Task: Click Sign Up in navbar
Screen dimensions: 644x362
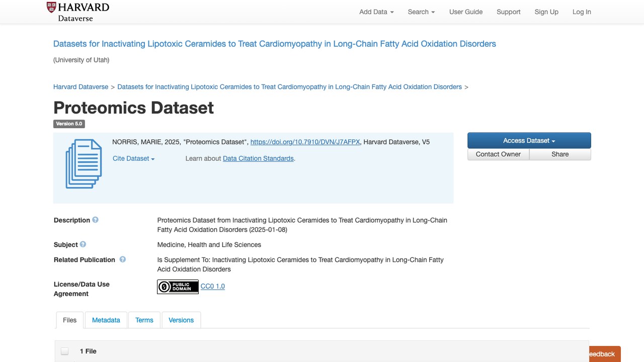Action: click(546, 12)
